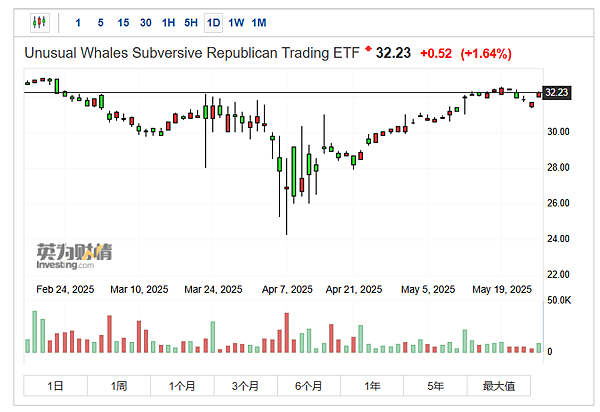Screen dimensions: 600x412
Task: Click the Feb 24, 2025 date label
Action: [x=65, y=290]
